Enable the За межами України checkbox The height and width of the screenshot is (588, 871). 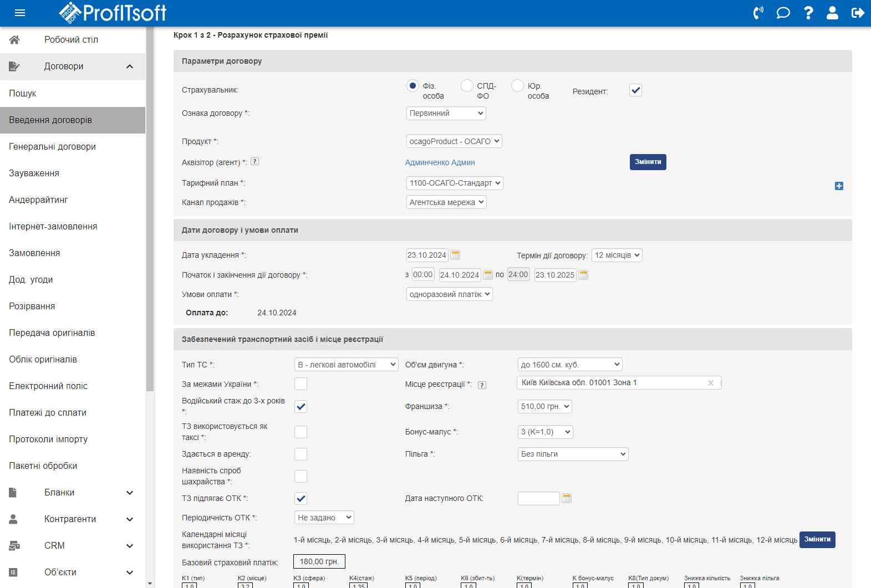[x=300, y=384]
